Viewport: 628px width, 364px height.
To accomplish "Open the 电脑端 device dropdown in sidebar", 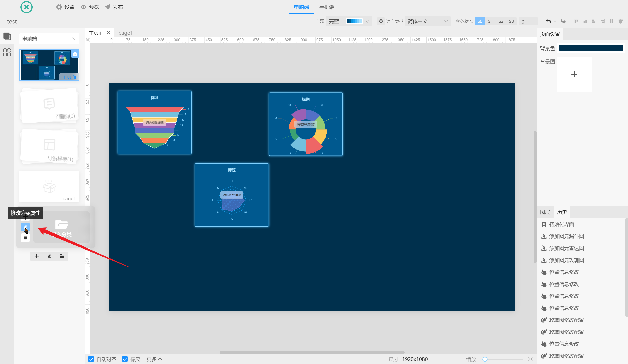I will click(49, 39).
